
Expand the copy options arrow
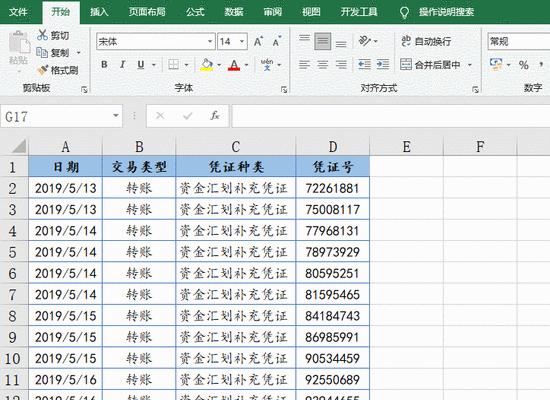(x=79, y=53)
